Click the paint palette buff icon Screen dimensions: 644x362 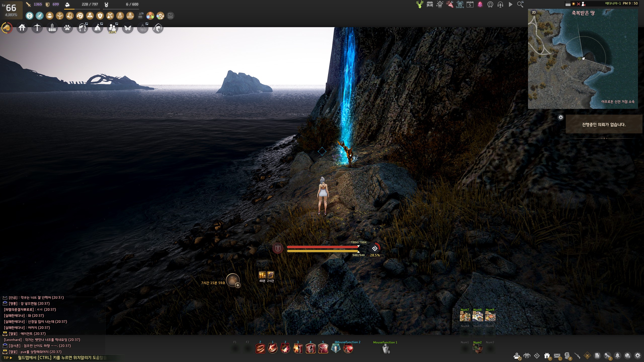pyautogui.click(x=80, y=16)
